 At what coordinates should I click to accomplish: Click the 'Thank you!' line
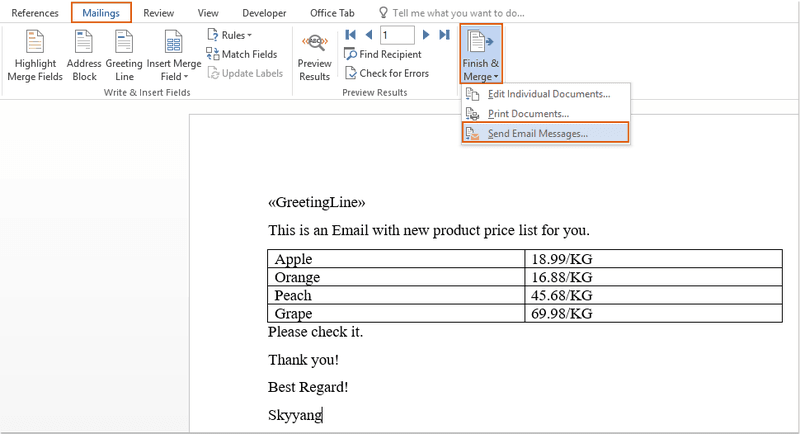[303, 360]
